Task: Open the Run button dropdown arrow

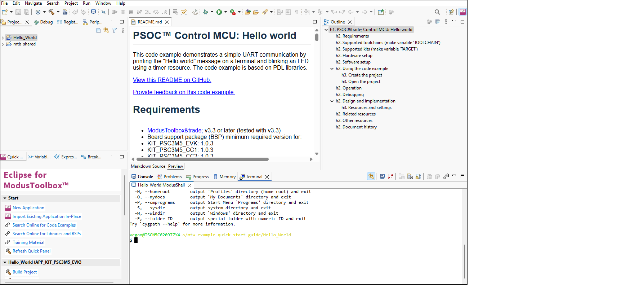Action: [x=226, y=12]
